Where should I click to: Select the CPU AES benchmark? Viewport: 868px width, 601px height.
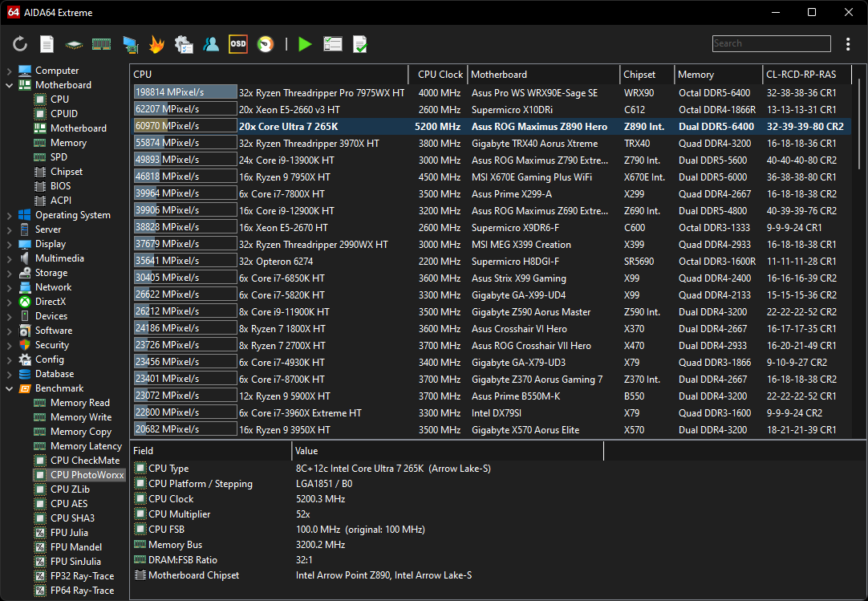[x=69, y=504]
